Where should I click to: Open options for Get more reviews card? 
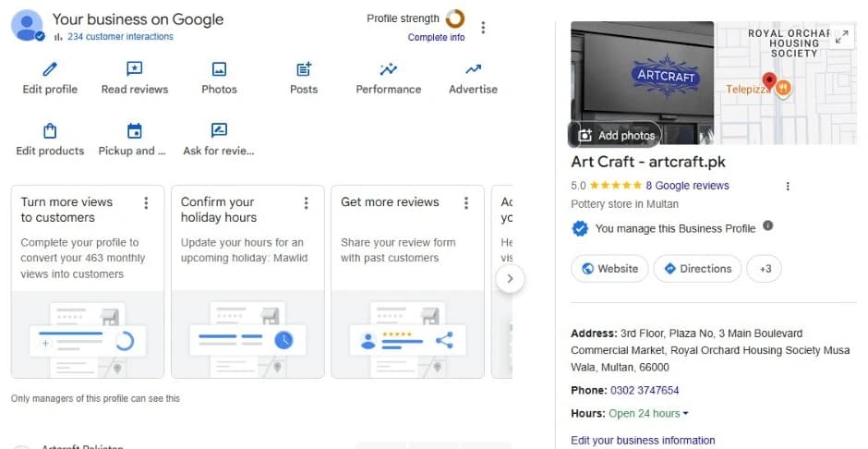pyautogui.click(x=466, y=203)
